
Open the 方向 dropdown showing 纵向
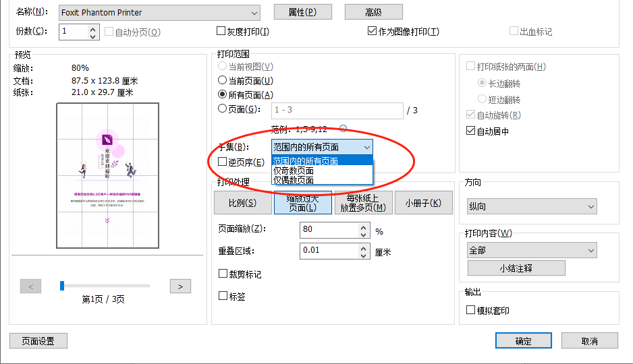click(532, 206)
